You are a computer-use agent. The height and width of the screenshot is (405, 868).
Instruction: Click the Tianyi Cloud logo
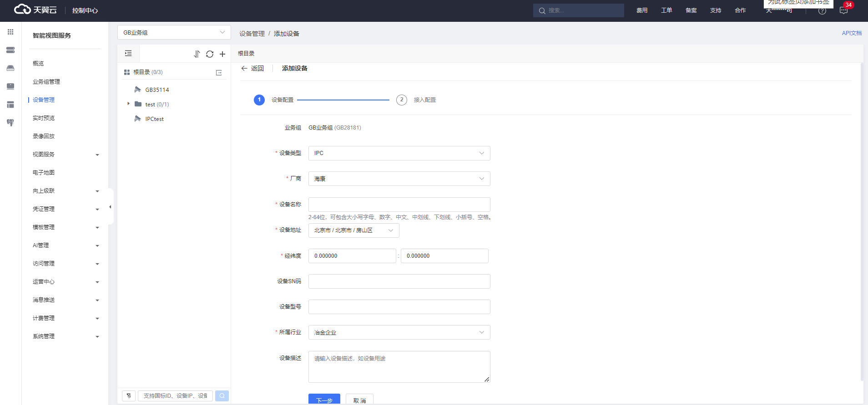pyautogui.click(x=35, y=10)
